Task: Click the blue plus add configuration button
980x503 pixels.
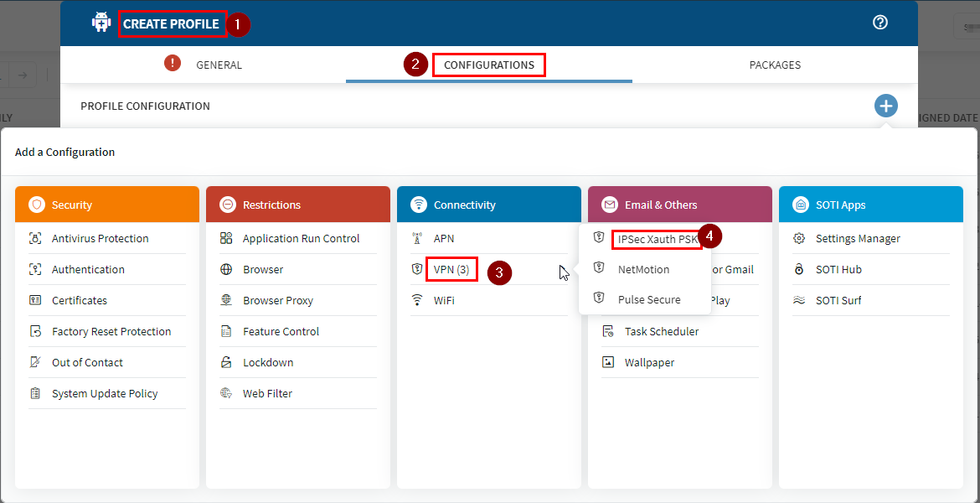Action: [885, 106]
